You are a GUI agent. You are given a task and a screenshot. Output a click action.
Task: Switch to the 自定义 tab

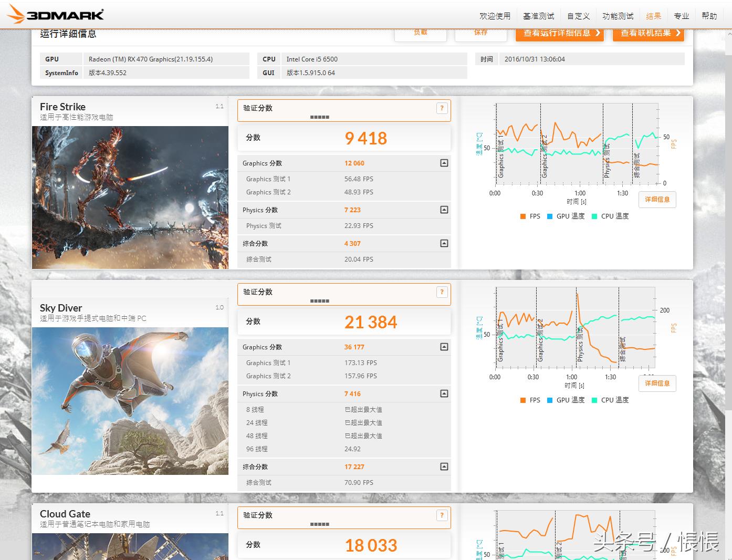578,16
